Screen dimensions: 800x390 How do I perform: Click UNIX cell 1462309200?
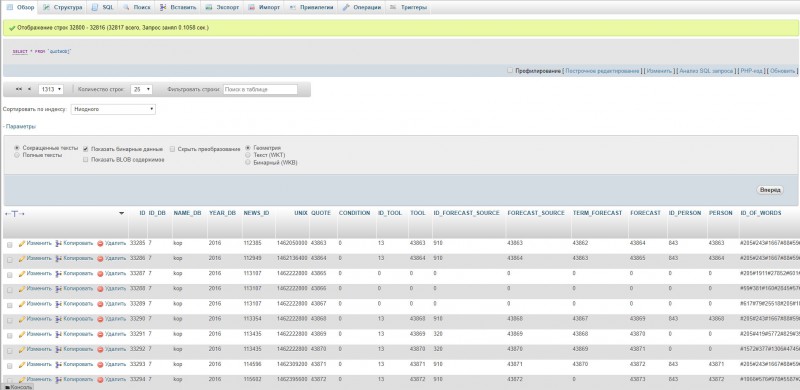pyautogui.click(x=292, y=365)
